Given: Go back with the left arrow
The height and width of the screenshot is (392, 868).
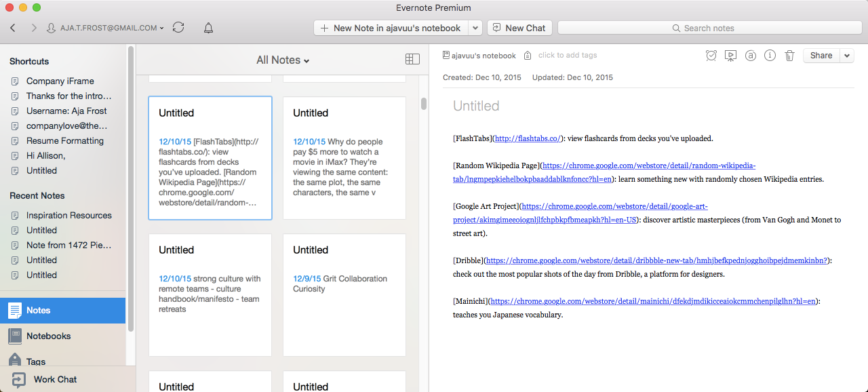Looking at the screenshot, I should [13, 28].
